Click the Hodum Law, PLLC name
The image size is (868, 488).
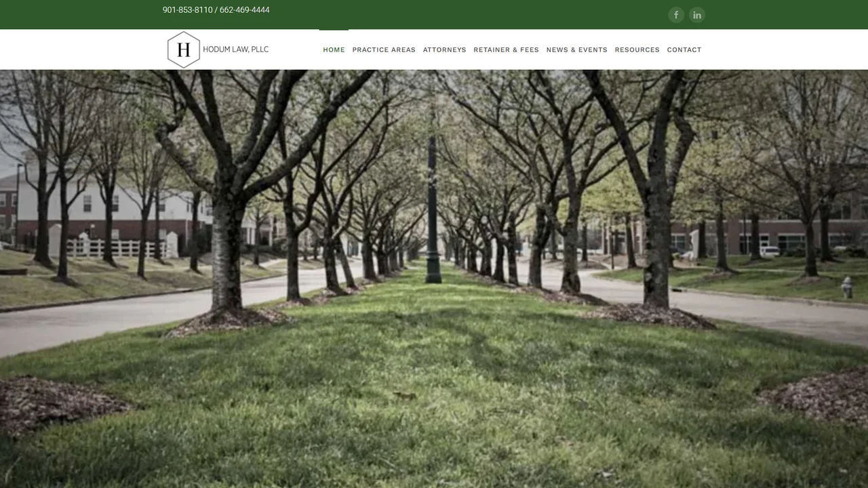(x=236, y=49)
